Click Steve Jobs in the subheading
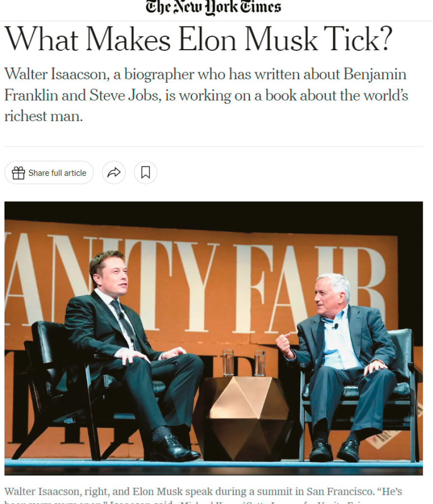This screenshot has height=504, width=433. 124,95
